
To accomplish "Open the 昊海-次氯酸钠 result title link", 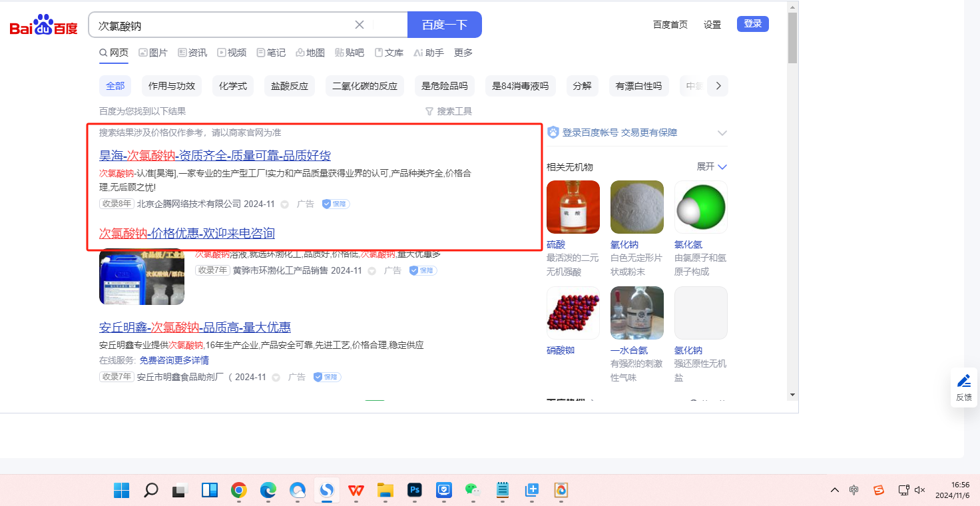I will 215,156.
